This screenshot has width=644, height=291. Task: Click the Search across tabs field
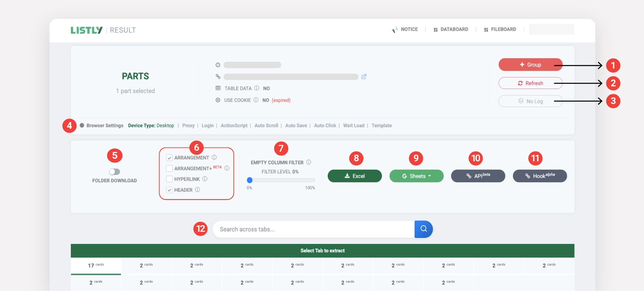[313, 229]
